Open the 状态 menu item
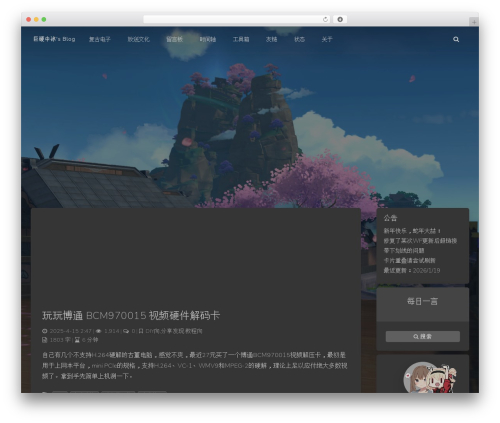The width and height of the screenshot is (500, 423). [x=299, y=39]
